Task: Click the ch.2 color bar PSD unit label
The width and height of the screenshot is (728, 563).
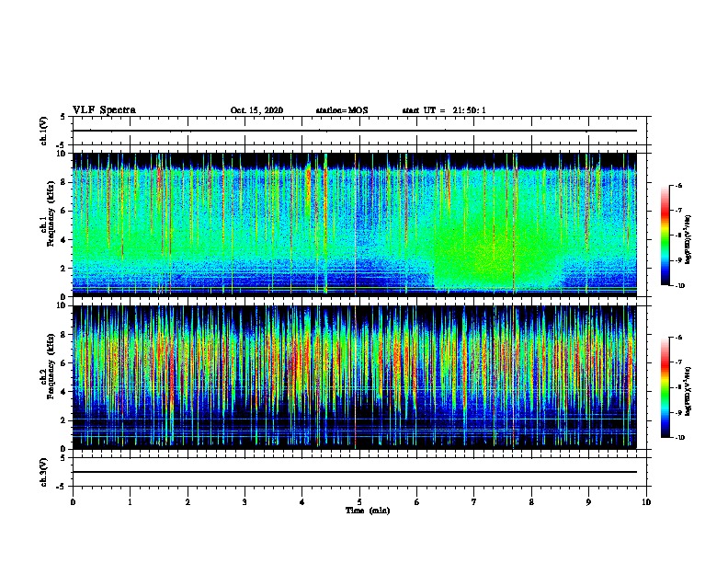Action: point(688,391)
